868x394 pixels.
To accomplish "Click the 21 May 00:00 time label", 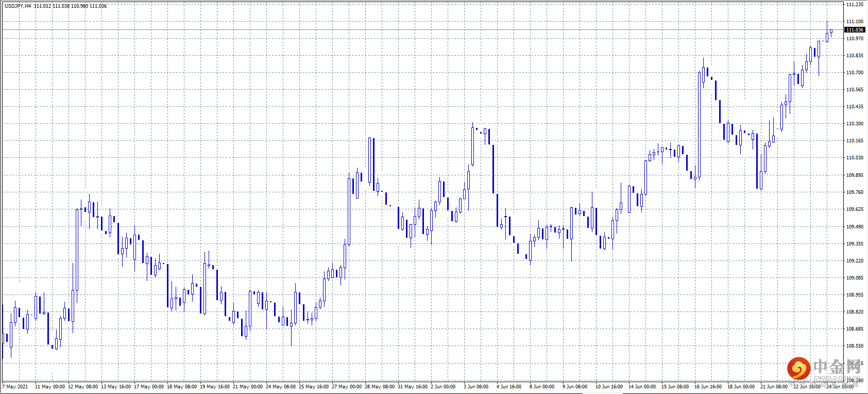I will pyautogui.click(x=248, y=387).
